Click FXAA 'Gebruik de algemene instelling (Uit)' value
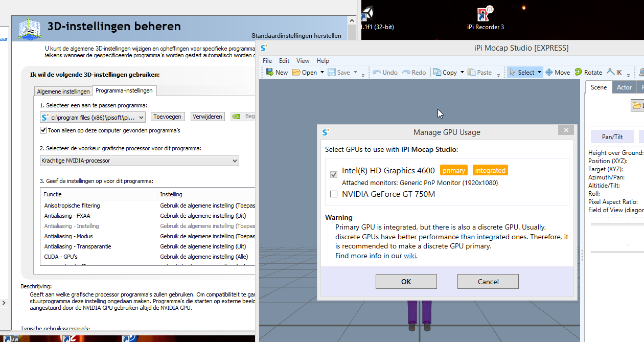Viewport: 644px width, 342px height. (203, 216)
